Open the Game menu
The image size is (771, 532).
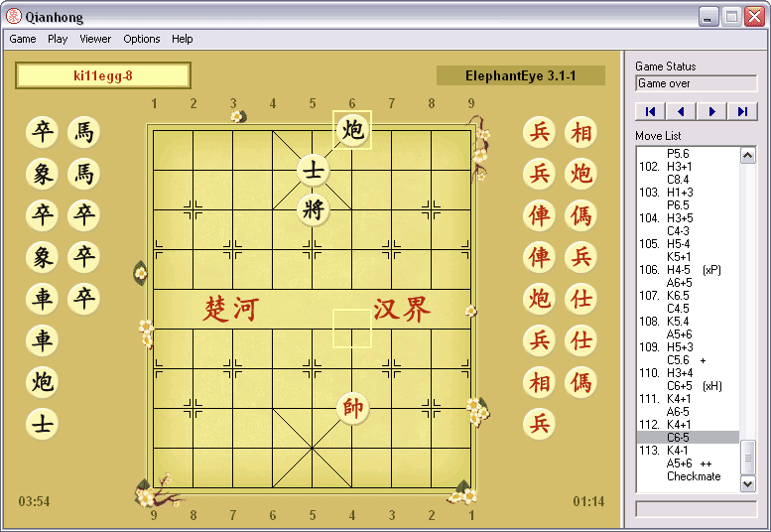click(x=23, y=39)
